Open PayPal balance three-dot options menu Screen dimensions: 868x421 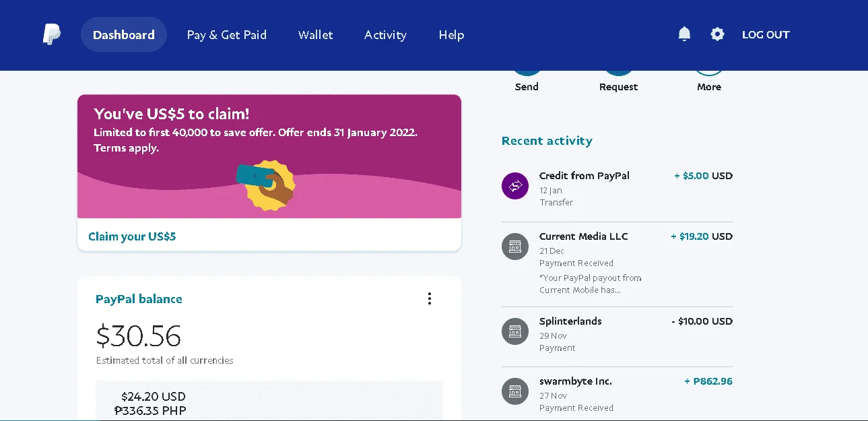point(430,298)
